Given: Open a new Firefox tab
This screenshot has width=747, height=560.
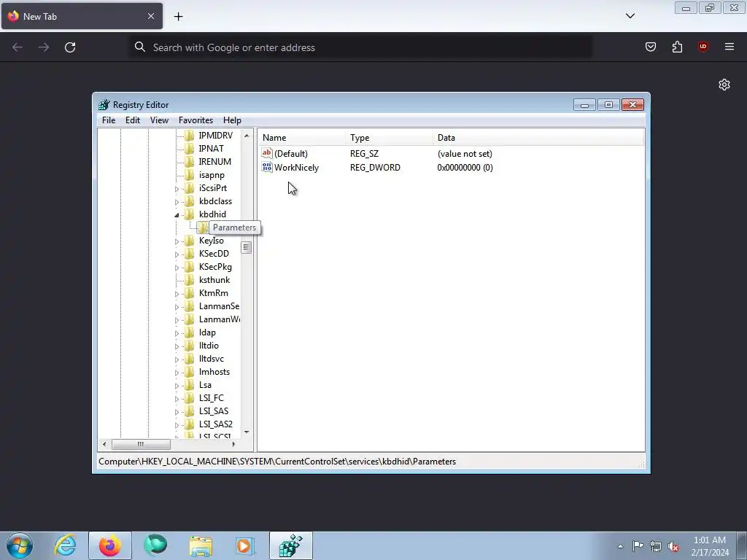Looking at the screenshot, I should [x=178, y=16].
